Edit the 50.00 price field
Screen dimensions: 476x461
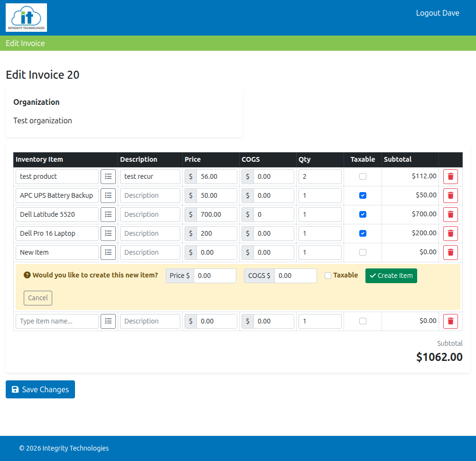click(x=217, y=195)
